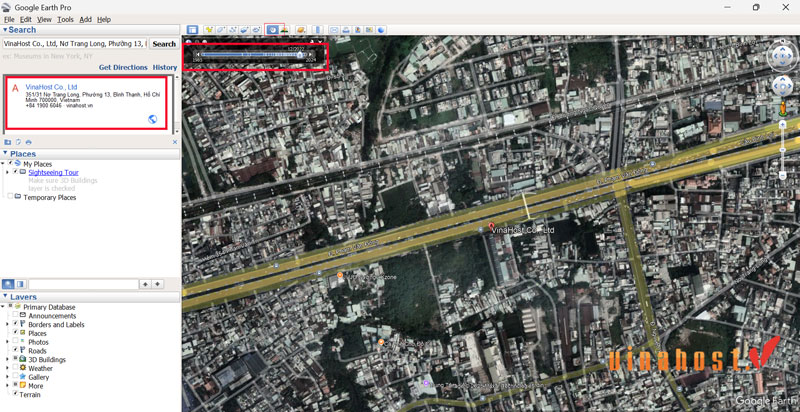
Task: Check the Photos layer checkbox
Action: (15, 342)
